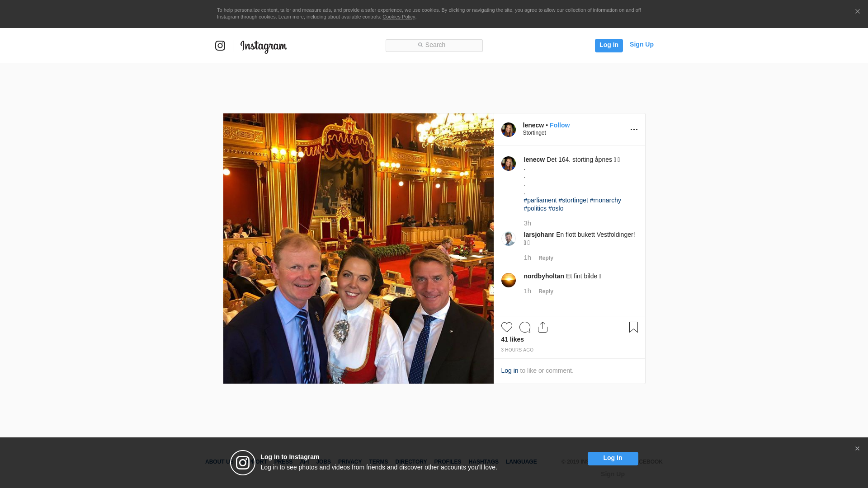Click the Instagram camera glyph logo
Viewport: 868px width, 488px height.
tap(220, 46)
